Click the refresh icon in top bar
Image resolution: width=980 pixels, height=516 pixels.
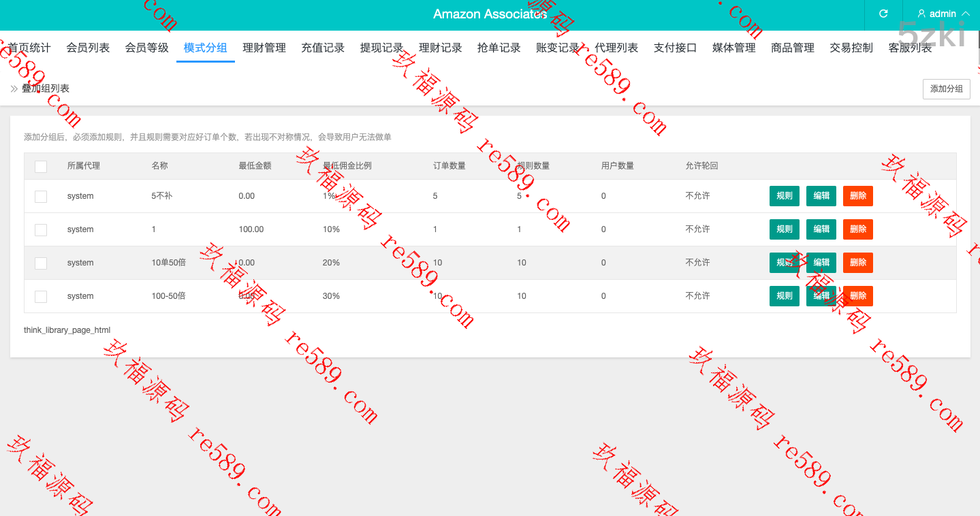point(883,14)
